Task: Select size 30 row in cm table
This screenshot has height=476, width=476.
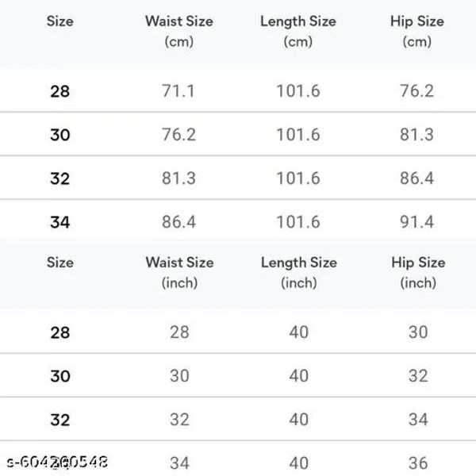Action: [x=238, y=134]
